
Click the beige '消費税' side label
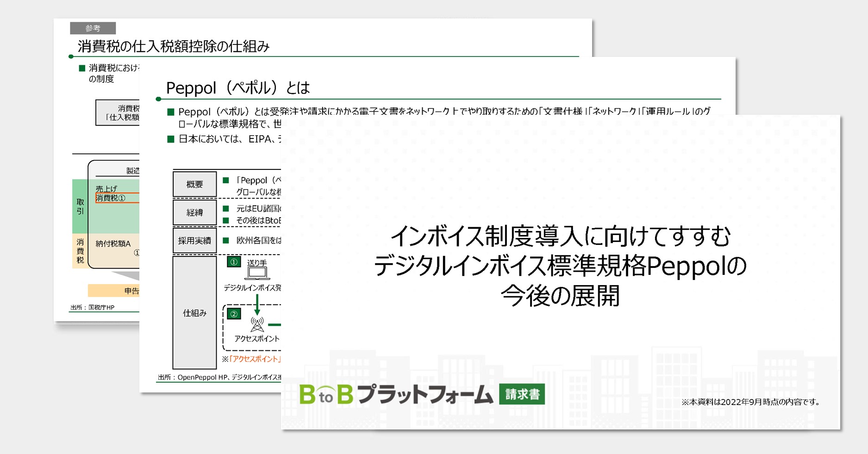click(x=80, y=251)
